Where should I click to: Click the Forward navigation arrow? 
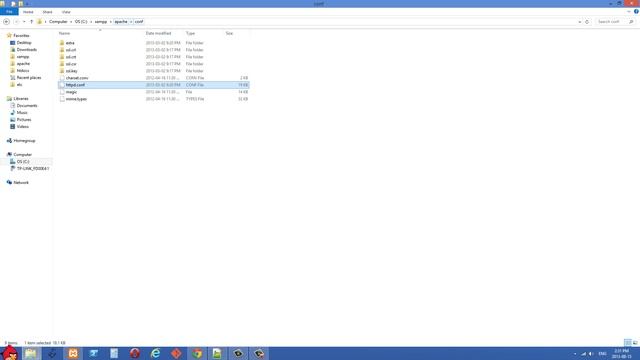(16, 22)
